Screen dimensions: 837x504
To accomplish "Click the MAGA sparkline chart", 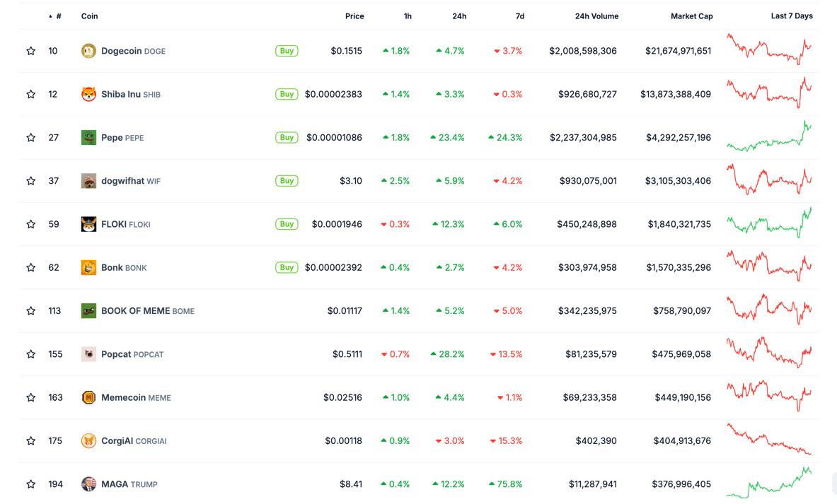I will [770, 484].
